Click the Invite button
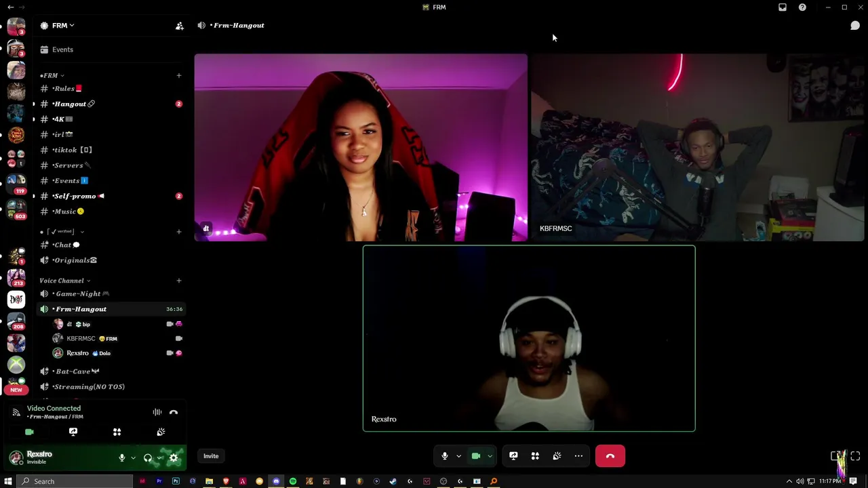The width and height of the screenshot is (868, 488). pyautogui.click(x=211, y=456)
